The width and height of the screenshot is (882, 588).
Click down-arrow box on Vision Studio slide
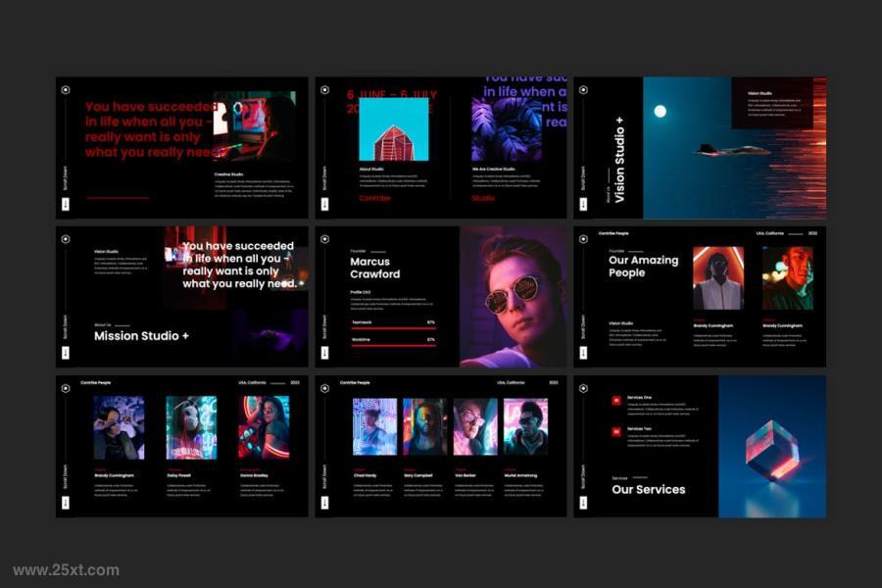(x=583, y=204)
